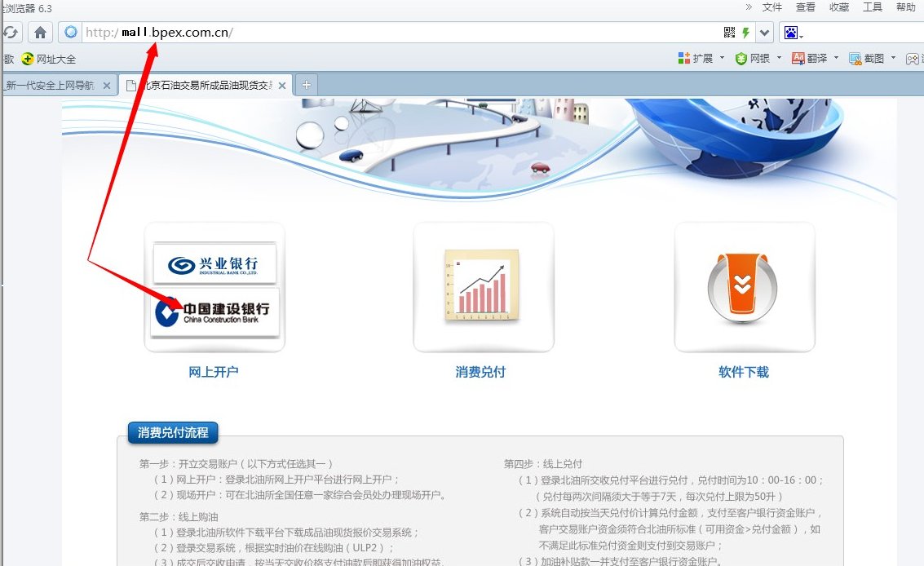The width and height of the screenshot is (924, 566).
Task: Open a new tab with plus button
Action: pyautogui.click(x=307, y=85)
